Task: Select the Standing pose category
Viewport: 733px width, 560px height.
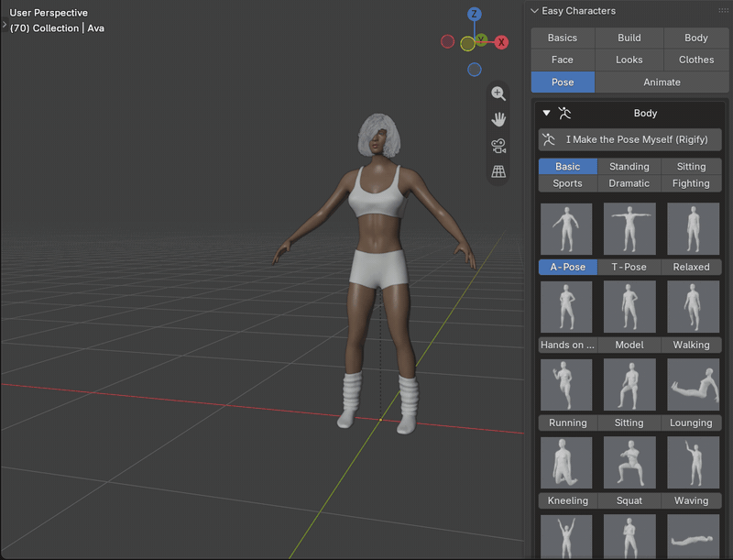Action: (629, 167)
